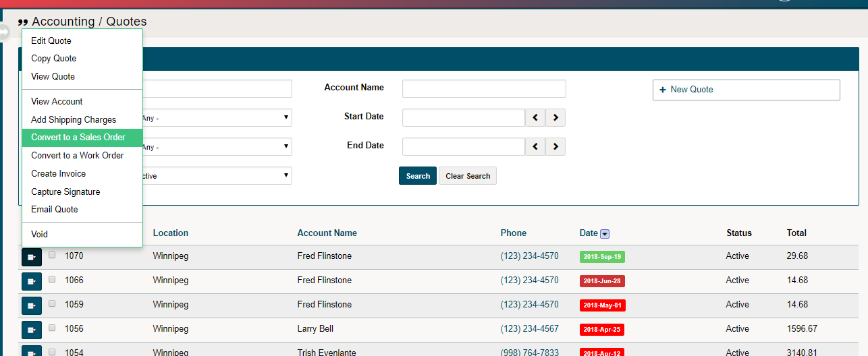Click the 2018-Apr-25 date badge
868x356 pixels.
tap(602, 330)
